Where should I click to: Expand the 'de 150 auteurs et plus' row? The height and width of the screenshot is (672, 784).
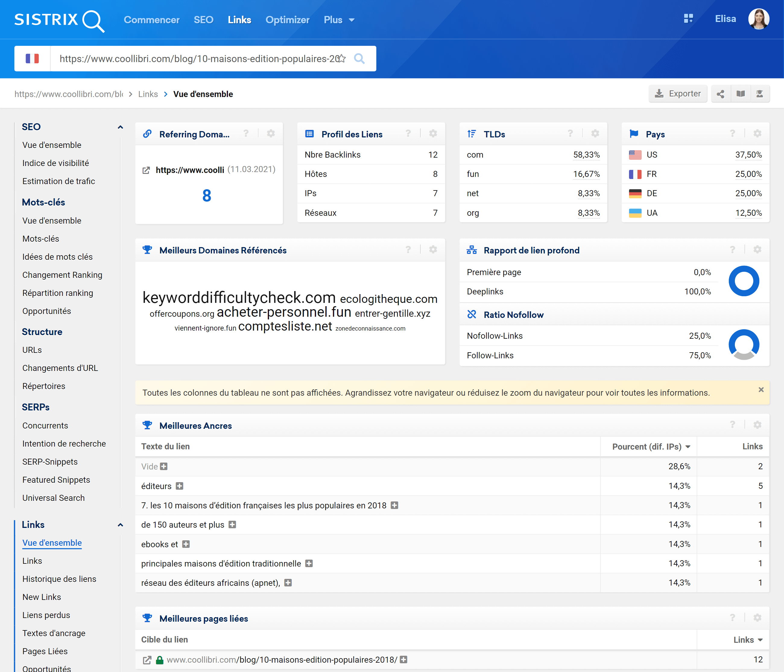pyautogui.click(x=232, y=525)
